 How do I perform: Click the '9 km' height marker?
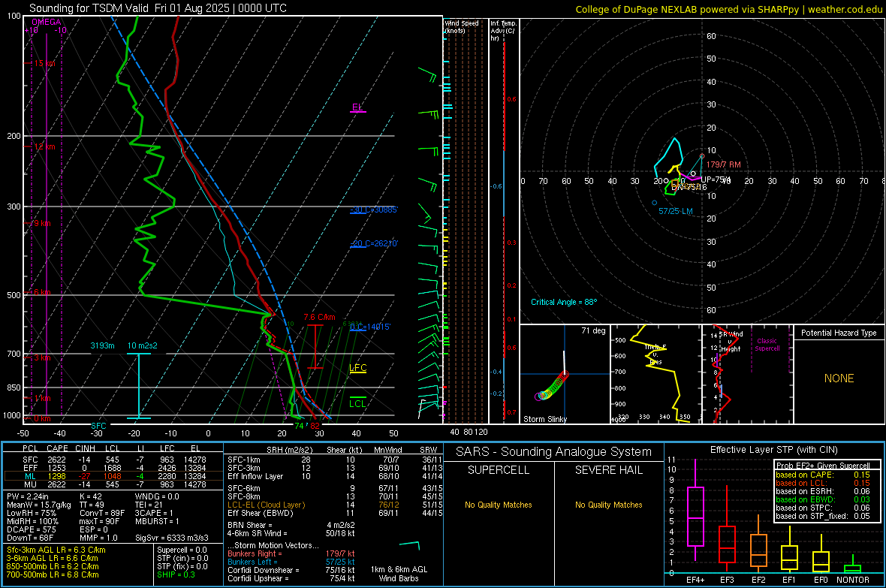(x=42, y=223)
